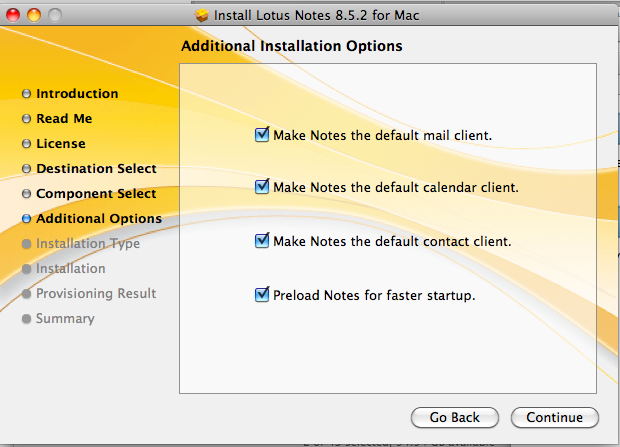620x447 pixels.
Task: Go Back to the previous step
Action: pyautogui.click(x=455, y=417)
